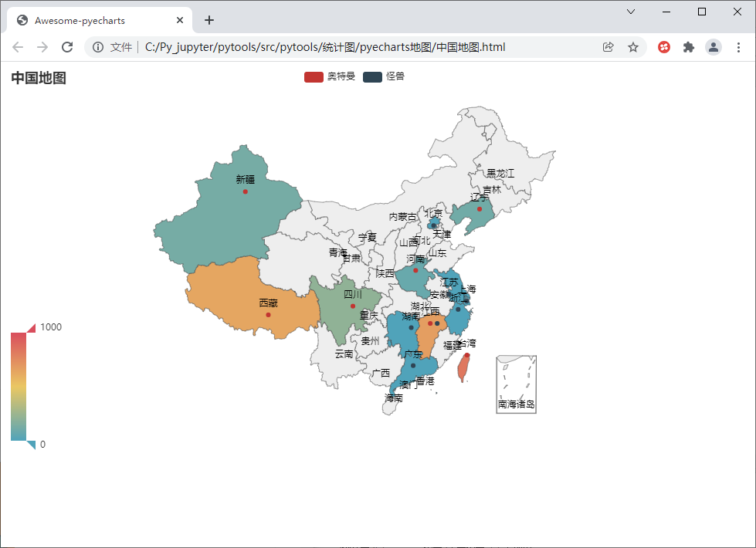Reload the current page

click(x=67, y=47)
